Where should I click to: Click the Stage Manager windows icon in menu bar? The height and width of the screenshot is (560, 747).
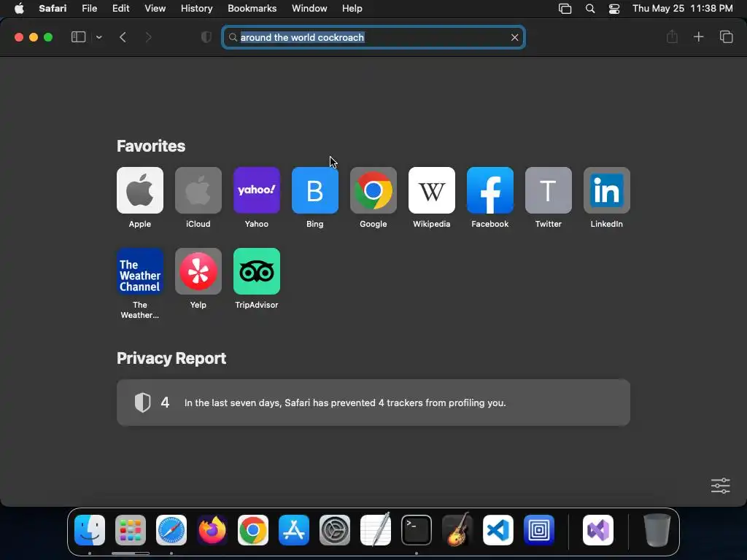click(565, 9)
